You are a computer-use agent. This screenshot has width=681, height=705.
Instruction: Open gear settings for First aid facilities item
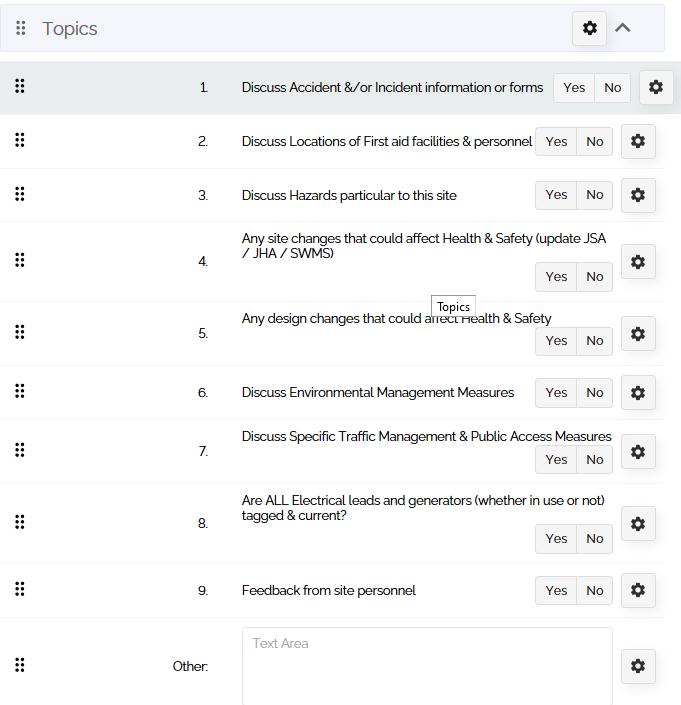[x=638, y=141]
